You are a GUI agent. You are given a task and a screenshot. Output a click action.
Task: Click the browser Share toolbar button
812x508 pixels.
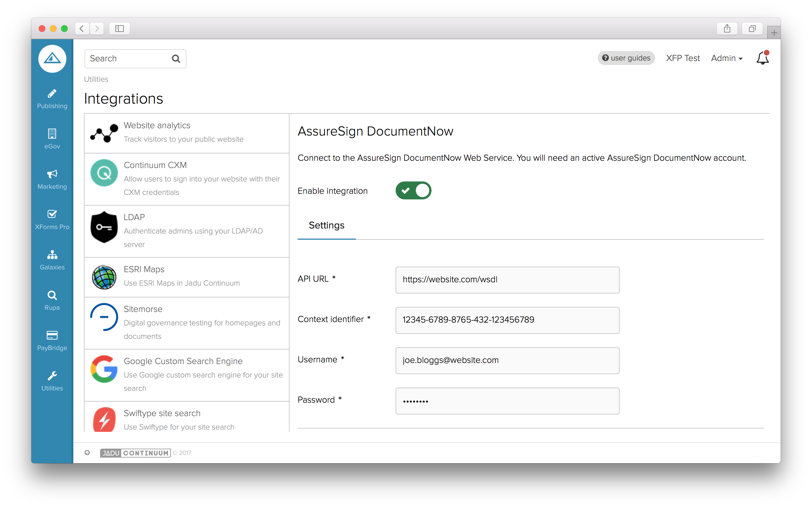[x=727, y=29]
